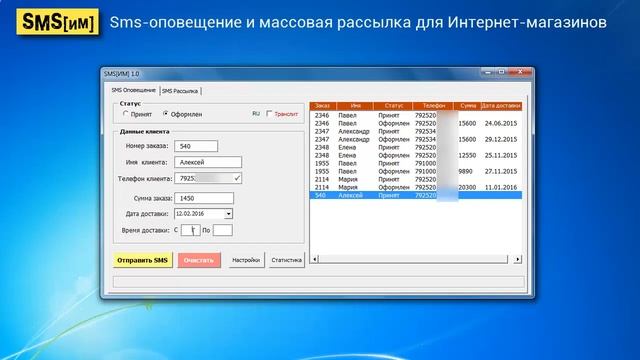Select the Оформлен status radio button
This screenshot has width=640, height=360.
[x=165, y=114]
